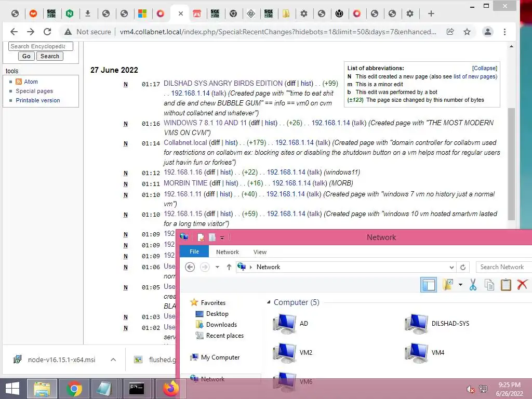Click the Cut scissors toolbar icon

click(x=473, y=285)
